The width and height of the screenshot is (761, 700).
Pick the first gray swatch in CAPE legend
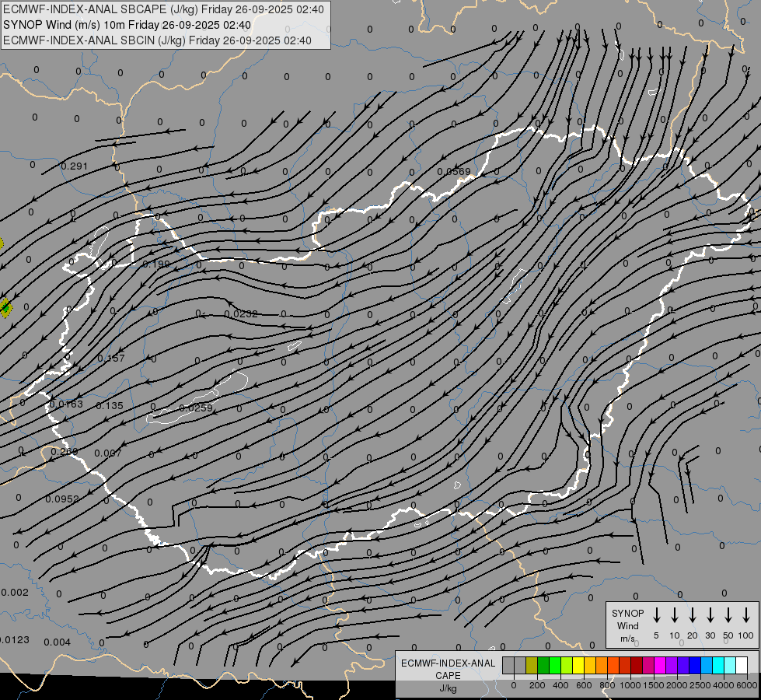click(x=508, y=665)
